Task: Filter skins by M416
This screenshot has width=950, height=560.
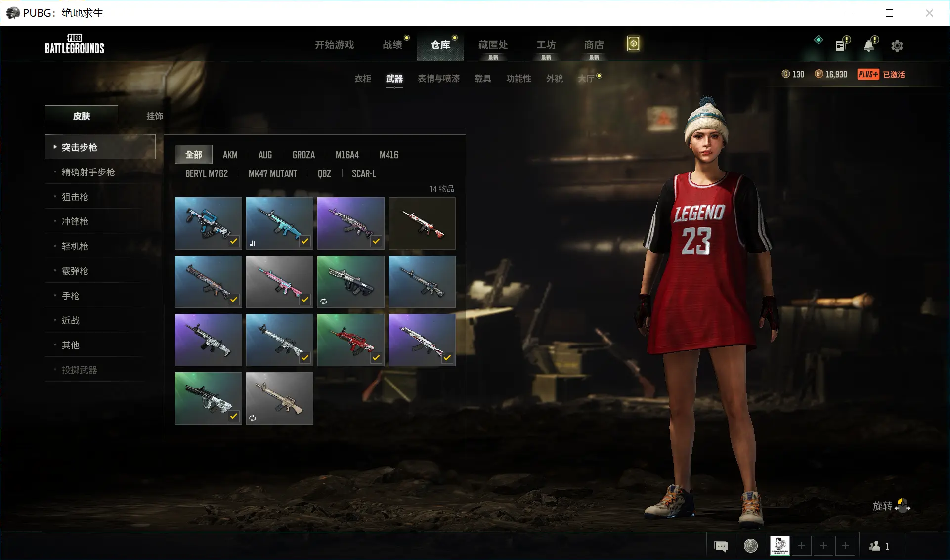Action: pos(389,155)
